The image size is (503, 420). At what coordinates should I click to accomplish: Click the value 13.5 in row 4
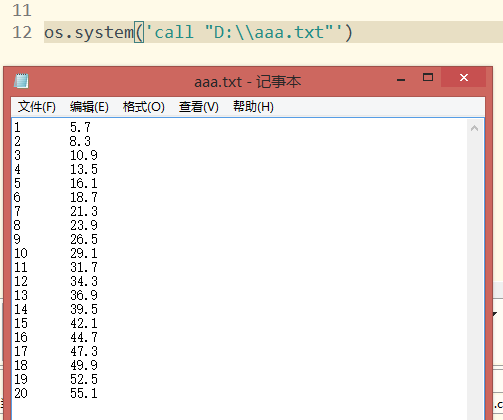[84, 169]
